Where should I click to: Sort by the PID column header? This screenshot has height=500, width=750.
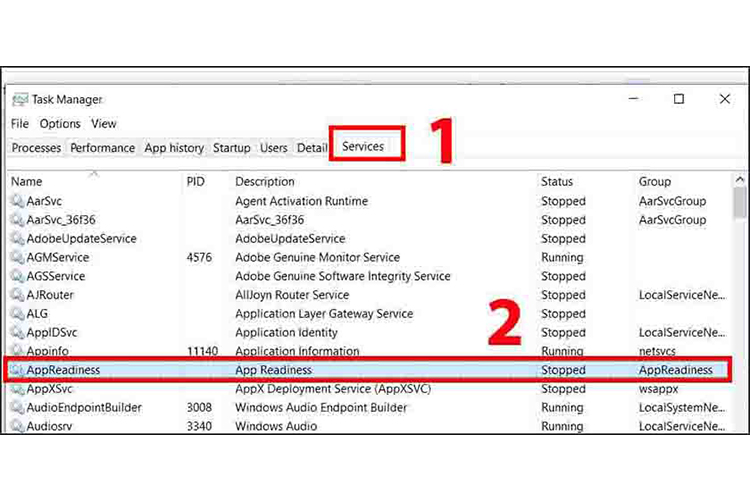(x=196, y=181)
